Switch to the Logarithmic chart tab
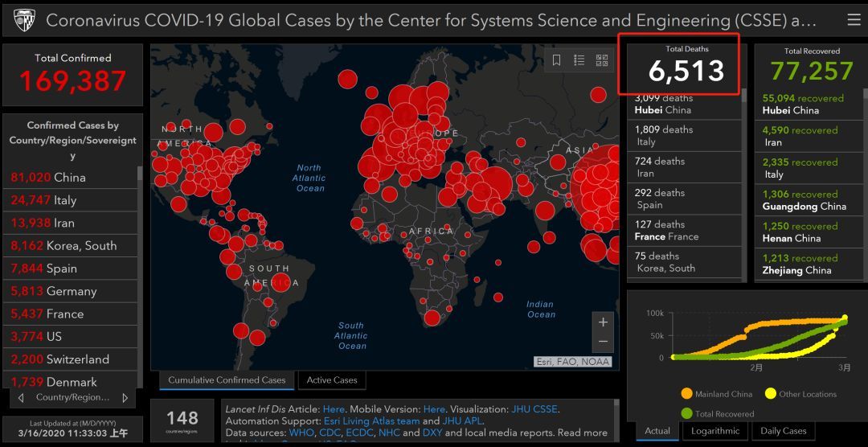Screen dimensions: 868x447 (715, 431)
